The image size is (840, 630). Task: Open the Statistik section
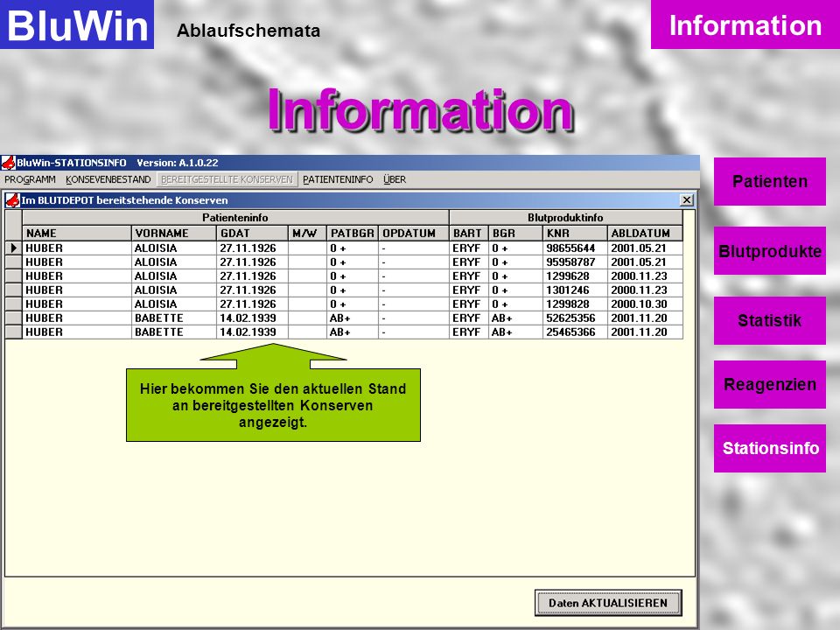click(770, 320)
